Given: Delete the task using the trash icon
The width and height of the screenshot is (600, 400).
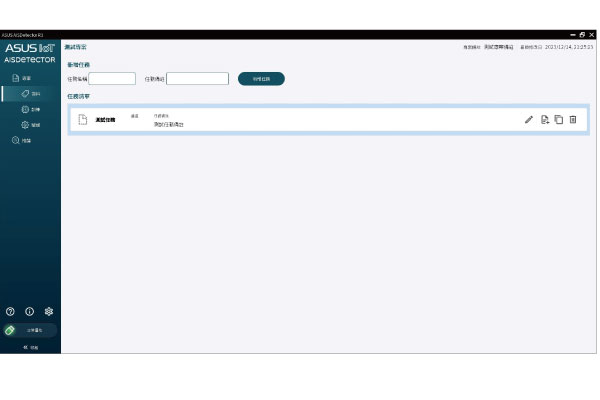Looking at the screenshot, I should coord(573,120).
